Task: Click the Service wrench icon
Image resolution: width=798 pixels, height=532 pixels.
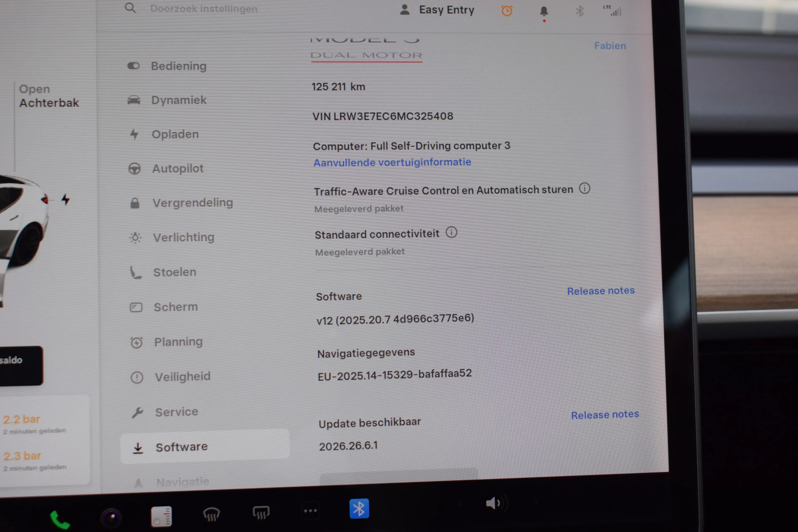Action: coord(137,412)
